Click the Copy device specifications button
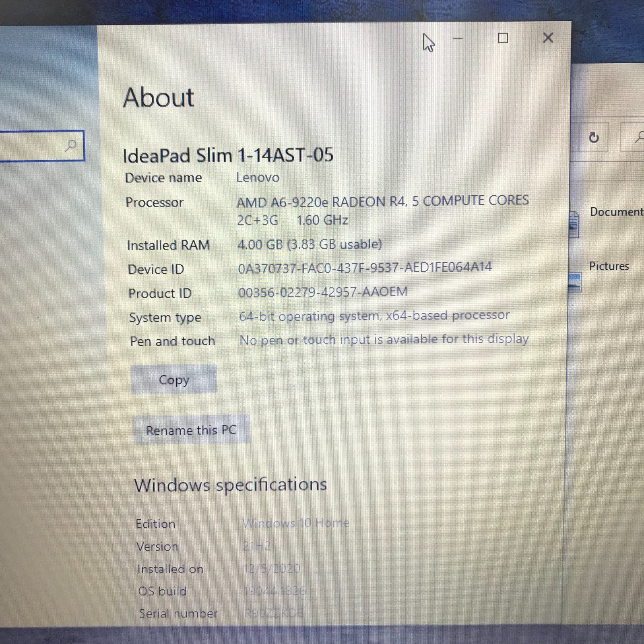This screenshot has height=644, width=644. pyautogui.click(x=174, y=379)
